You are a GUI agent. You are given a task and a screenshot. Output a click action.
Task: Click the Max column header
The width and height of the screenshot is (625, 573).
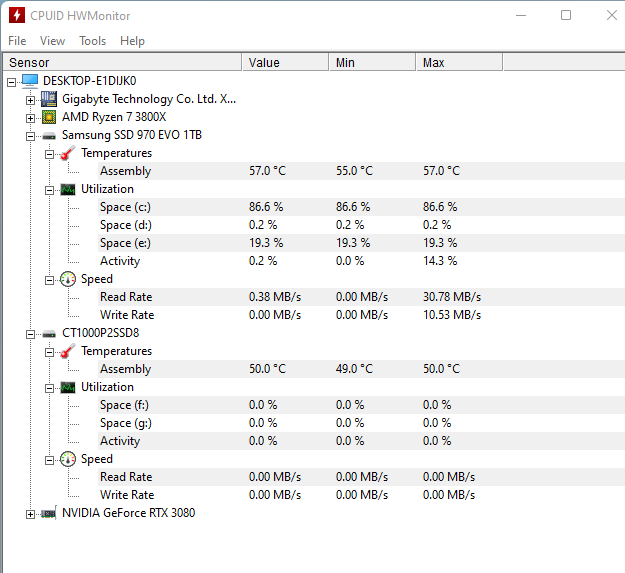(x=459, y=63)
